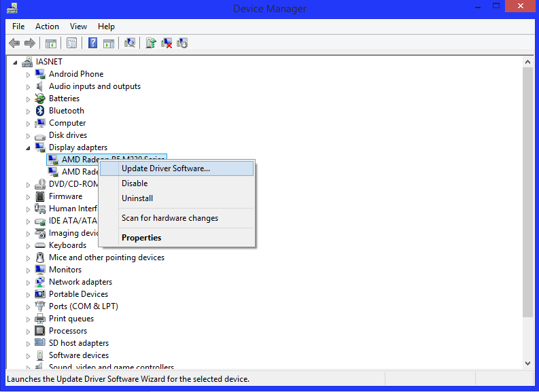
Task: Click the Bluetooth device icon in tree
Action: point(41,111)
